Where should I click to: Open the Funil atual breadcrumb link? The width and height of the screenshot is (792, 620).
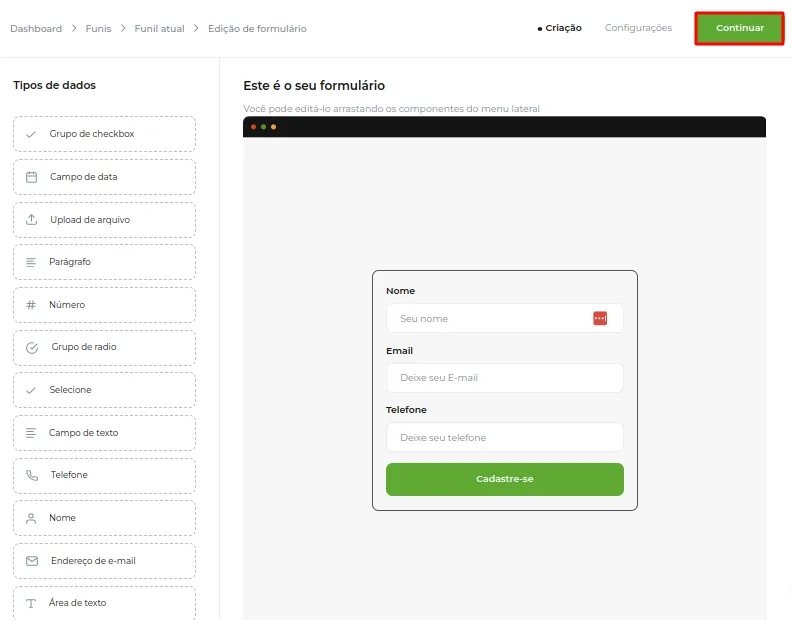[159, 28]
